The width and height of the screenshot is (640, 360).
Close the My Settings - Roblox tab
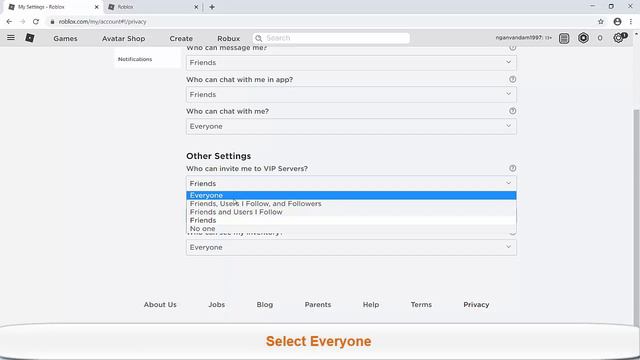click(x=97, y=7)
